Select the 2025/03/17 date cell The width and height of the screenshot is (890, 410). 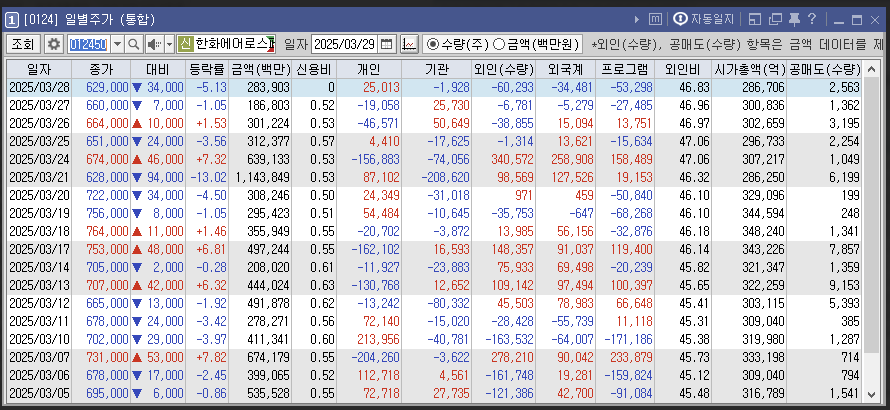pos(39,250)
